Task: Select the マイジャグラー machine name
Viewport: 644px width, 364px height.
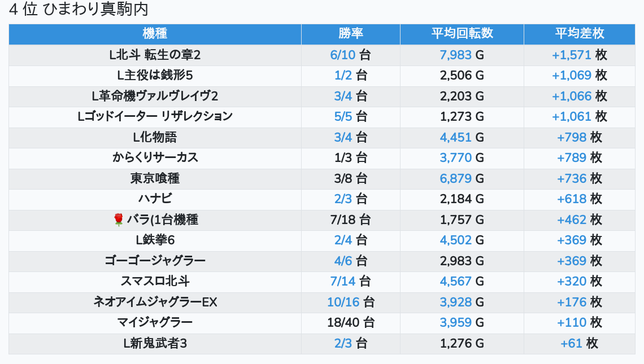Action: [x=155, y=322]
